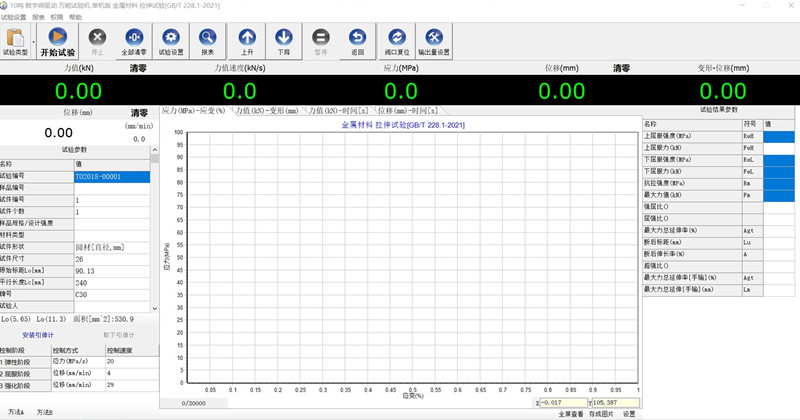Image resolution: width=800 pixels, height=420 pixels.
Task: Zero the 位移(mm) top-bar reading with 清零
Action: point(621,68)
